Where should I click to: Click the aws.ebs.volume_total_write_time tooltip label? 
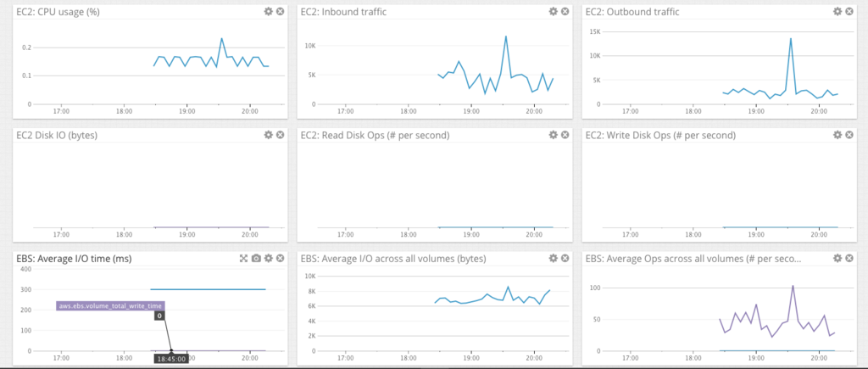(111, 306)
